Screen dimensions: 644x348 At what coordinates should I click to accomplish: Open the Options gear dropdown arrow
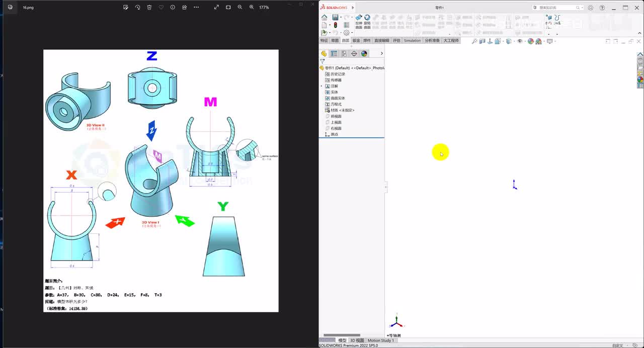[x=352, y=33]
